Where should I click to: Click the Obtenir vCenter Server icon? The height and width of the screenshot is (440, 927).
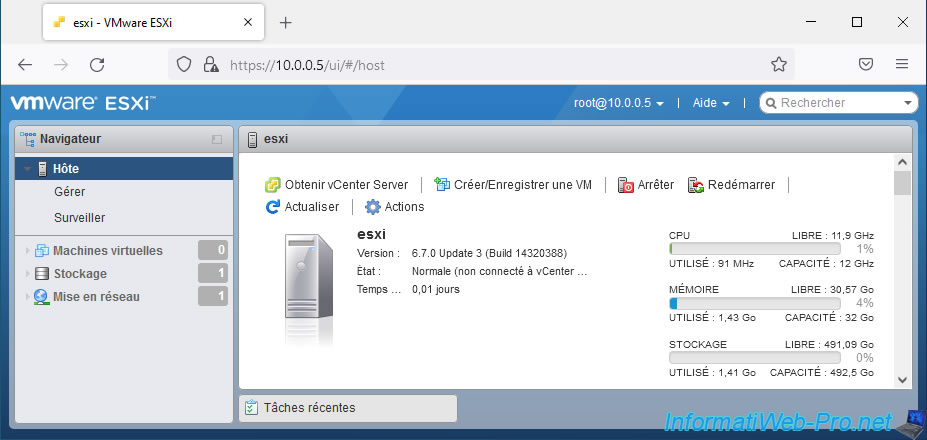click(272, 185)
